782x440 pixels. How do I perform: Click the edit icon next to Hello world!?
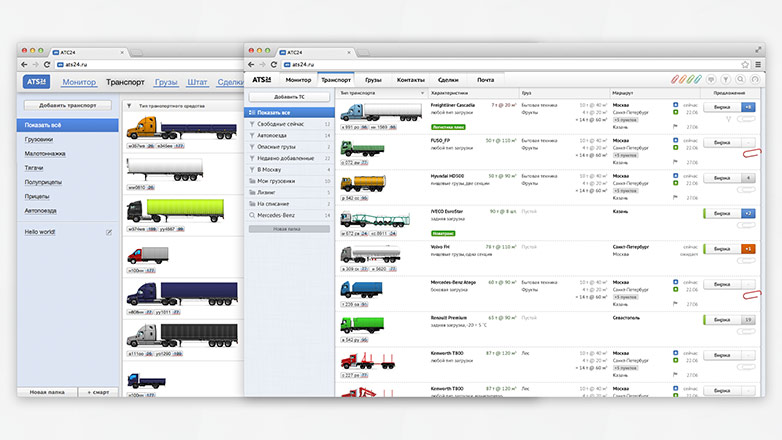pos(109,232)
